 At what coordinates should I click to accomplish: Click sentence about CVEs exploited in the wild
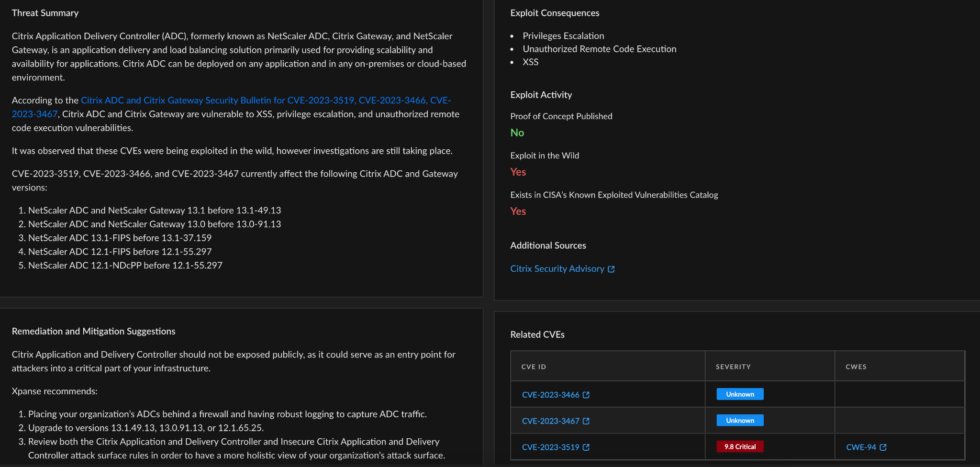(232, 151)
